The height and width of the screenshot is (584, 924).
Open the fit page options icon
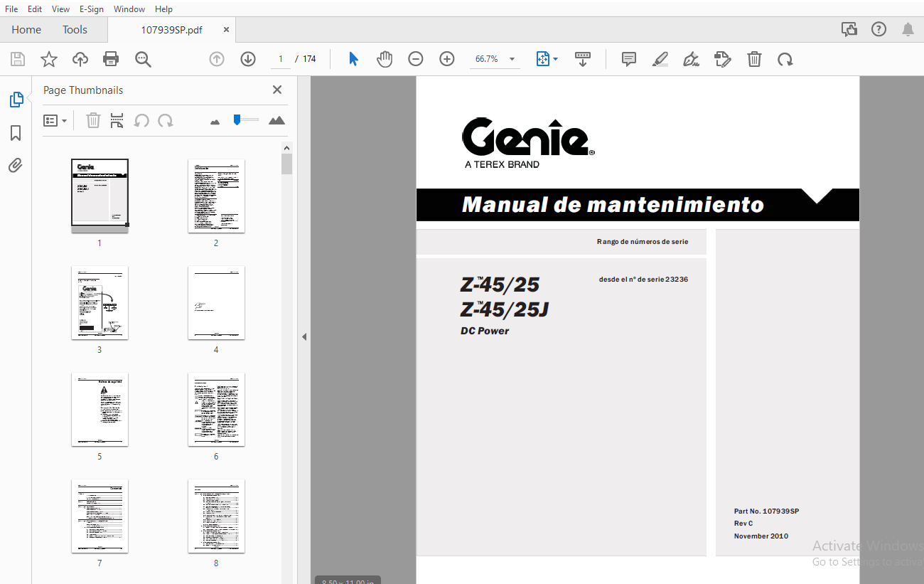point(547,59)
